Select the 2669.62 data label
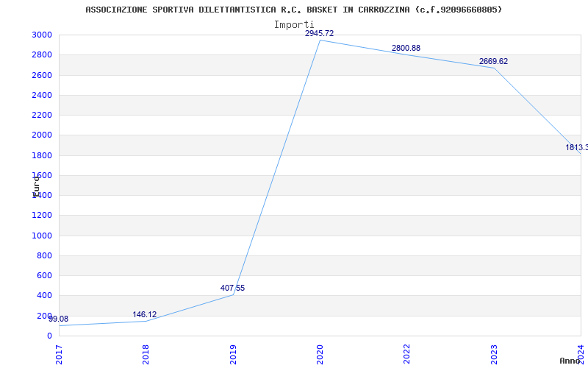588x368 pixels. [x=493, y=61]
